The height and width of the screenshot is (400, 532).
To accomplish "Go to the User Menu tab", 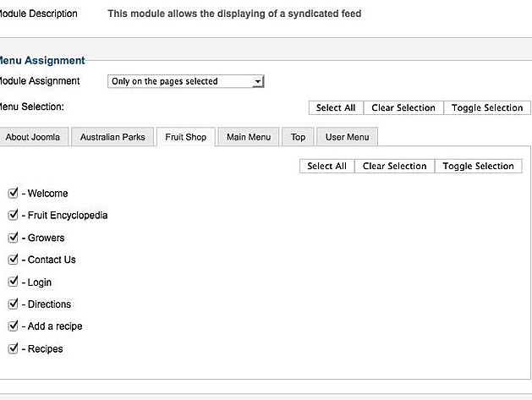I will pos(347,137).
